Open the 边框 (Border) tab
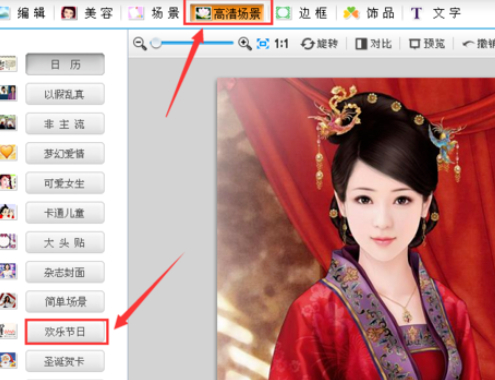 [302, 13]
